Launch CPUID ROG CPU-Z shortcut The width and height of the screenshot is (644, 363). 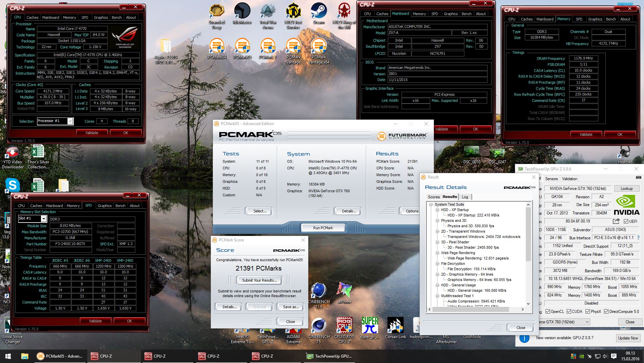pos(344,331)
